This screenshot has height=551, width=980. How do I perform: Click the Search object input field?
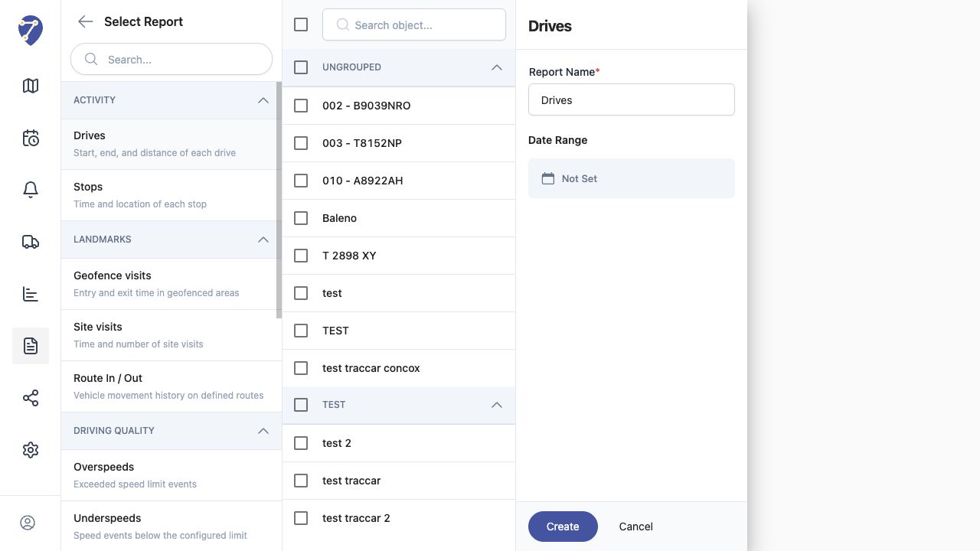(x=414, y=24)
